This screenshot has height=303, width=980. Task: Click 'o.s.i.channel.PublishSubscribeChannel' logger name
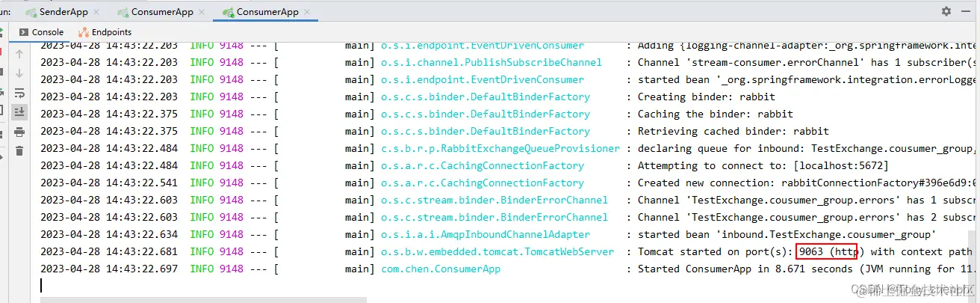[491, 62]
